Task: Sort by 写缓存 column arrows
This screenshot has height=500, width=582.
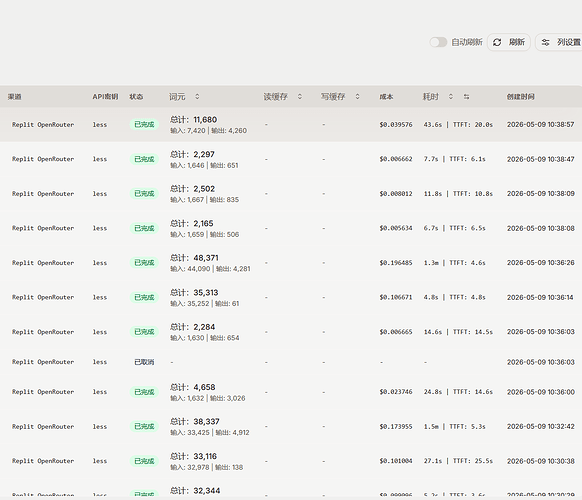Action: pos(357,97)
